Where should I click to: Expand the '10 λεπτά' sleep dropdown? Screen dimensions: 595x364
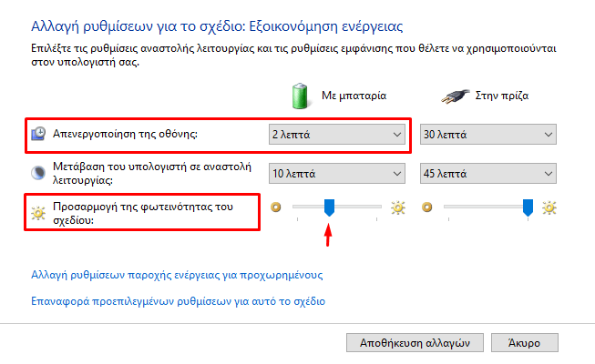[x=337, y=173]
